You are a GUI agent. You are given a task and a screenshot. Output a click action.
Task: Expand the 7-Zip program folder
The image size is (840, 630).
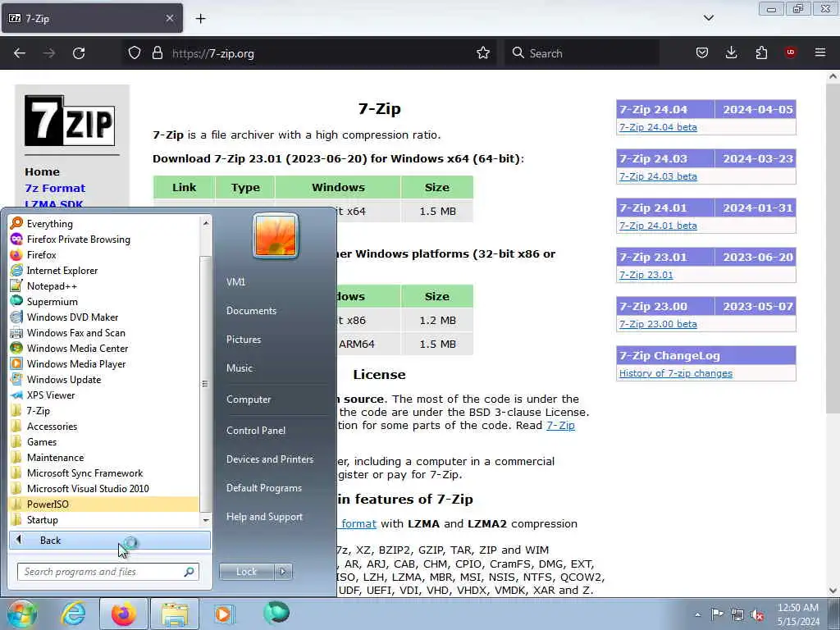point(38,410)
